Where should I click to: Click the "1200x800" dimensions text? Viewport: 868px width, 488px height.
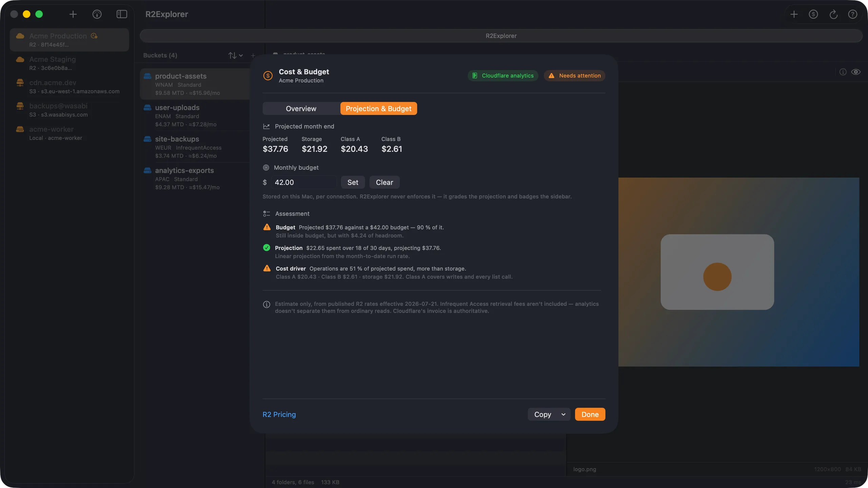[827, 469]
